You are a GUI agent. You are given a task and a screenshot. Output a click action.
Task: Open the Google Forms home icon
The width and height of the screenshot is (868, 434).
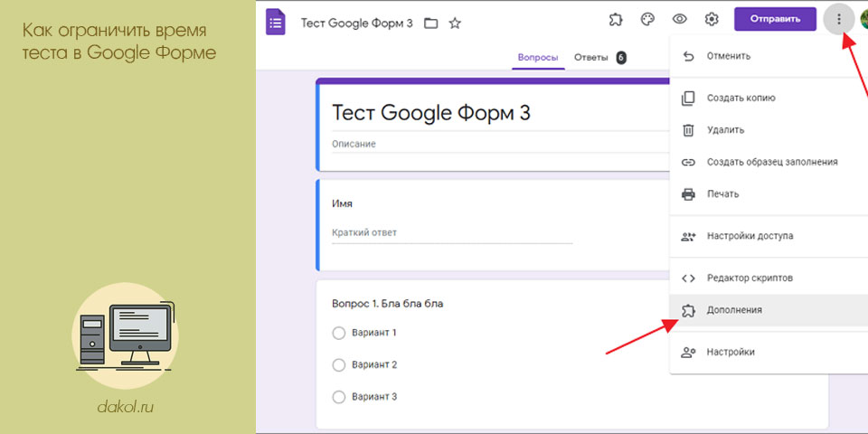[276, 23]
